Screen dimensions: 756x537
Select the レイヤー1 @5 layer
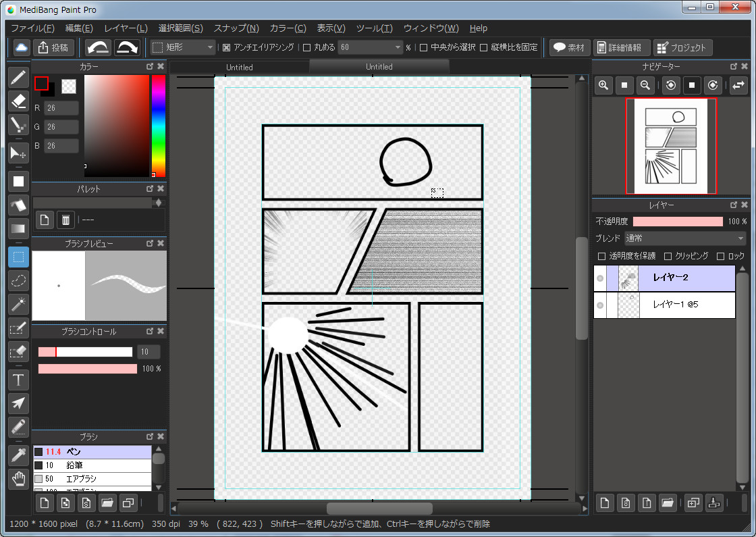[675, 305]
